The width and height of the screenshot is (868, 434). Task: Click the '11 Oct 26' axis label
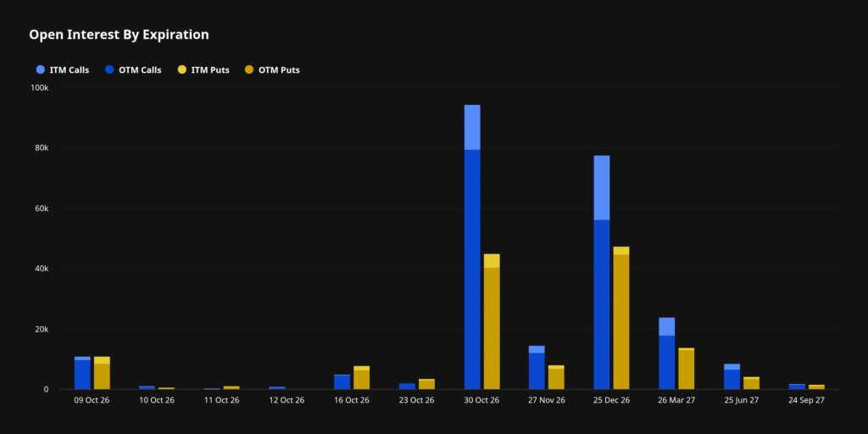click(222, 400)
